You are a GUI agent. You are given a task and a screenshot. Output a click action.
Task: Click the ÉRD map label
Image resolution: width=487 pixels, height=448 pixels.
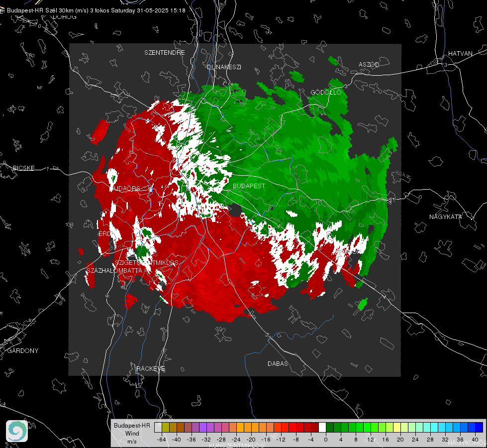tap(104, 234)
